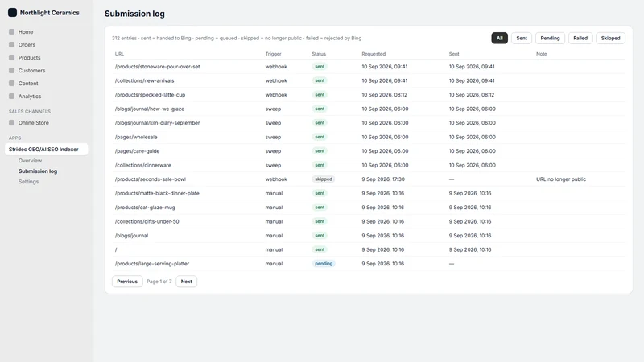Select the Submission log subpage

tap(38, 171)
